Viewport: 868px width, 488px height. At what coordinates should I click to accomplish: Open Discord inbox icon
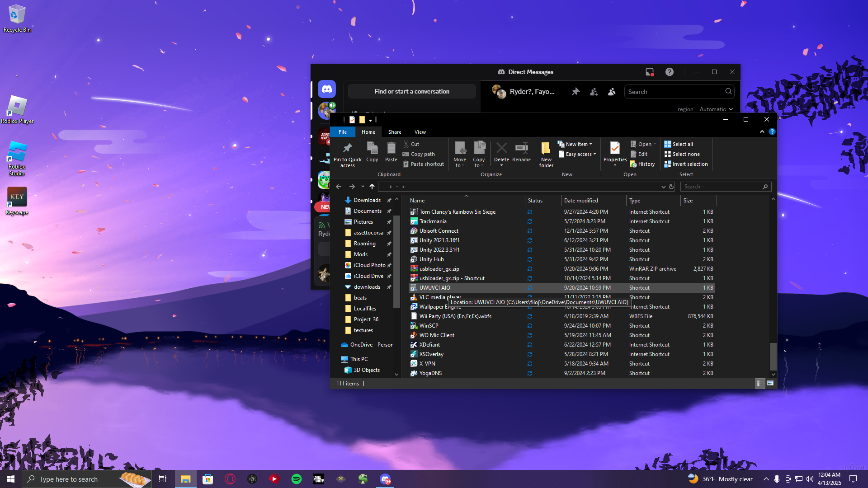pyautogui.click(x=650, y=72)
